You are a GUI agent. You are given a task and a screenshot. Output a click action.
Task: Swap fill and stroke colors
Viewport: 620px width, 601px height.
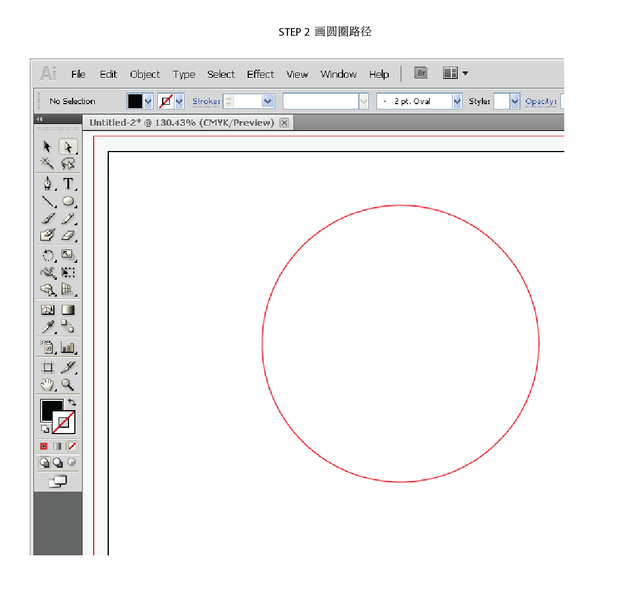tap(72, 402)
